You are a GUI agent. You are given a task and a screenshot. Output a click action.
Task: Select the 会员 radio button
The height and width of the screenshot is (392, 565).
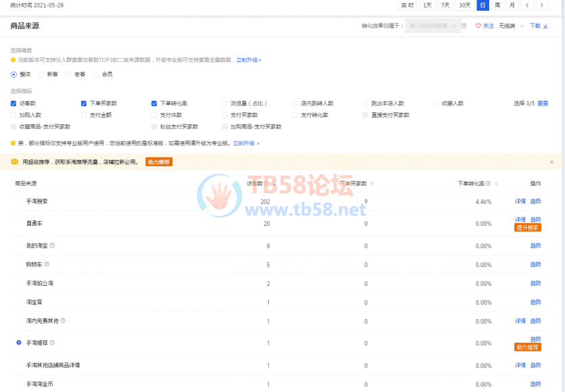[x=96, y=74]
